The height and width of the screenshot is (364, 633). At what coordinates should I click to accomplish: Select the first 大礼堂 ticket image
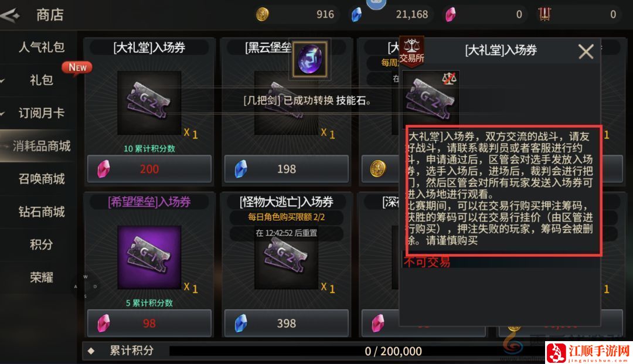coord(149,103)
